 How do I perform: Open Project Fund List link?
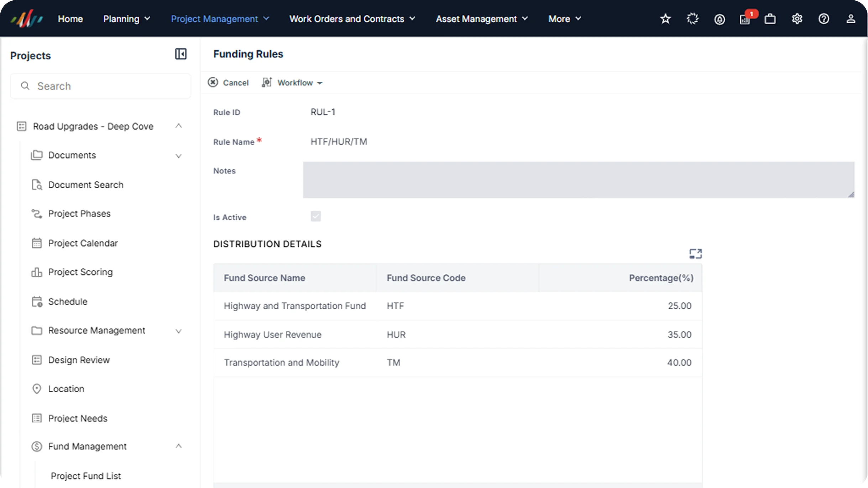coord(86,476)
